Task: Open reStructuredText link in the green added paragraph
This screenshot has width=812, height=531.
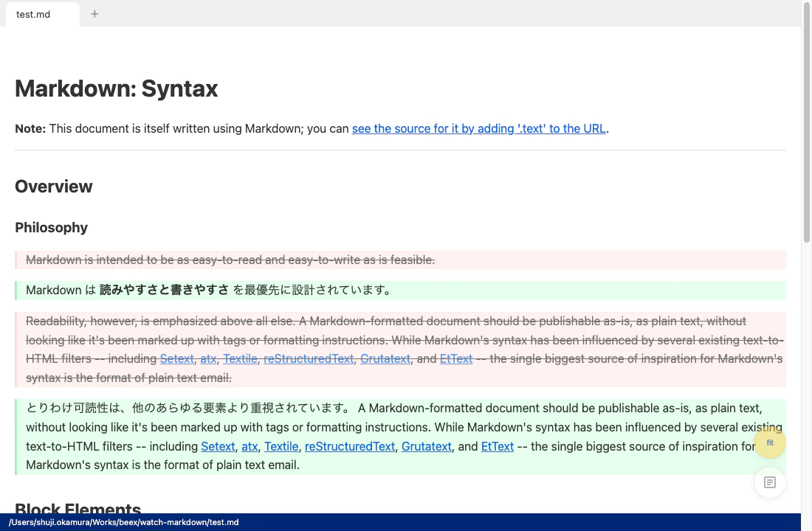Action: click(x=350, y=446)
